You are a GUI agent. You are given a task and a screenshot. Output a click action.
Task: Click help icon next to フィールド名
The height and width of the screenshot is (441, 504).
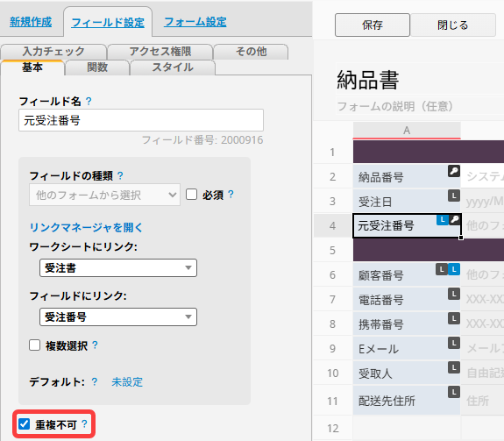click(89, 101)
